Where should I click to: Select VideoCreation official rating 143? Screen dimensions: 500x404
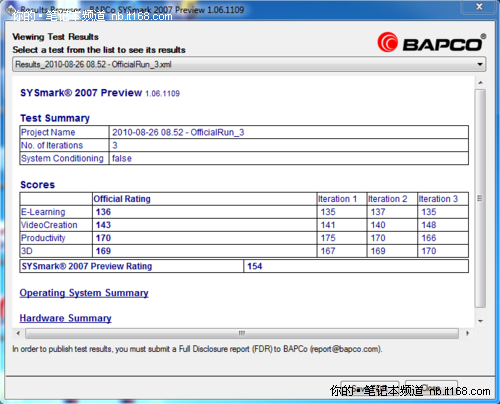point(103,225)
